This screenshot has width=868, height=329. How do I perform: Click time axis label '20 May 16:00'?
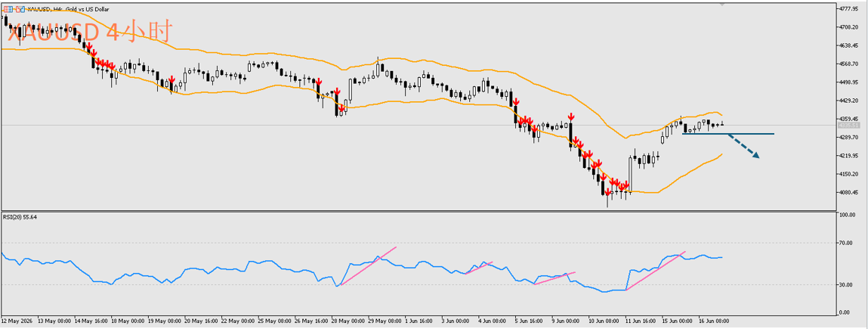coord(201,321)
